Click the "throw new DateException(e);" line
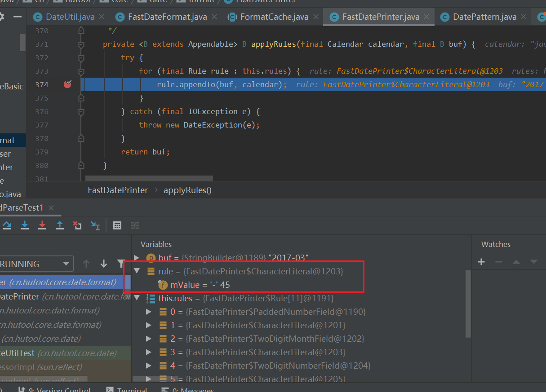This screenshot has width=546, height=392. [200, 125]
